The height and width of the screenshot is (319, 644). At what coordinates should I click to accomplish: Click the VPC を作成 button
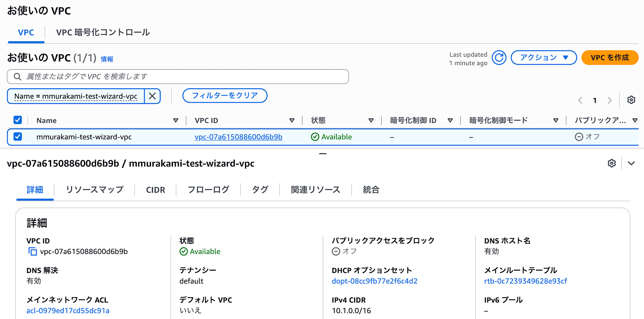(610, 58)
